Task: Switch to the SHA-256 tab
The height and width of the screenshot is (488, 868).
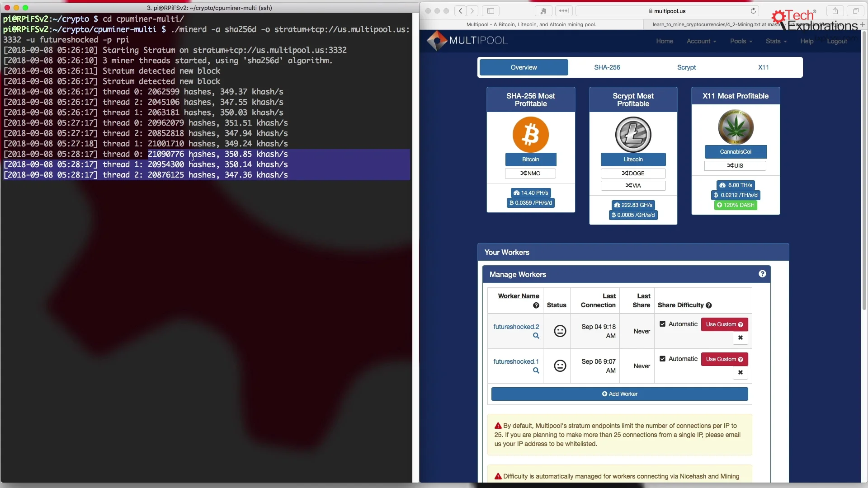Action: pos(607,67)
